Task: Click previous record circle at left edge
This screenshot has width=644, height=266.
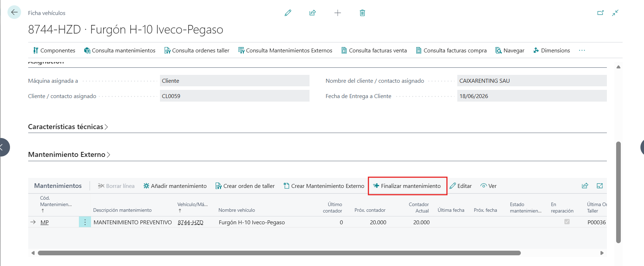Action: (x=3, y=147)
